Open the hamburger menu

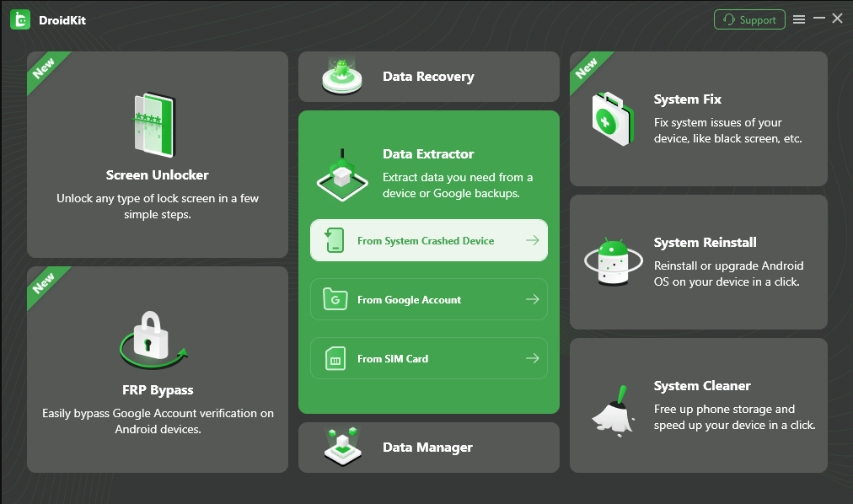point(799,19)
